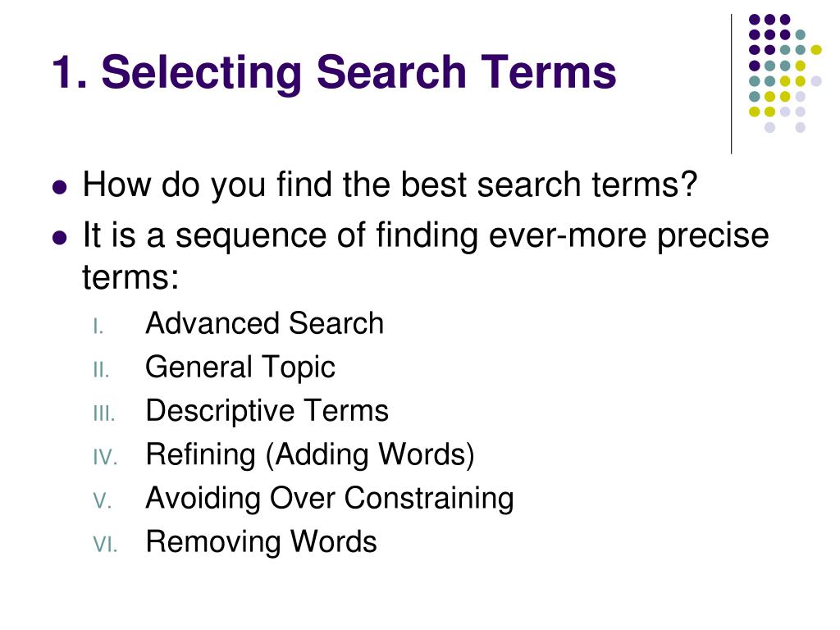The width and height of the screenshot is (840, 630).
Task: Click Roman numeral III marker
Action: click(x=104, y=413)
